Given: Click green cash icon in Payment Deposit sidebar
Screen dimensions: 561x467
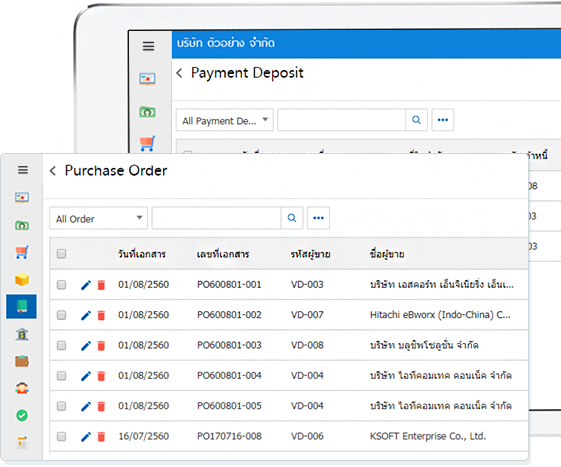Looking at the screenshot, I should tap(147, 112).
